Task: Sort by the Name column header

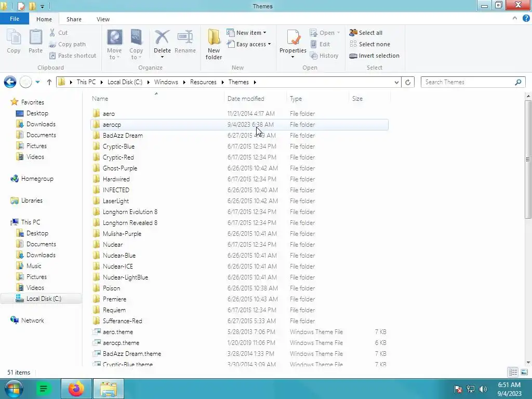Action: [x=156, y=98]
